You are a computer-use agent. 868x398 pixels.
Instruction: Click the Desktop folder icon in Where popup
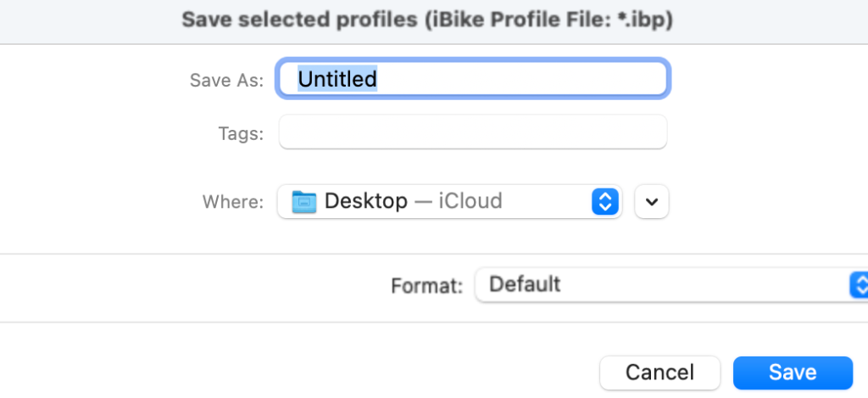[304, 202]
